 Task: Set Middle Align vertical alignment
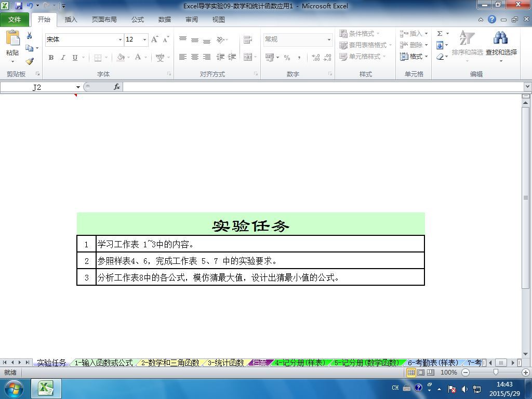pyautogui.click(x=195, y=39)
